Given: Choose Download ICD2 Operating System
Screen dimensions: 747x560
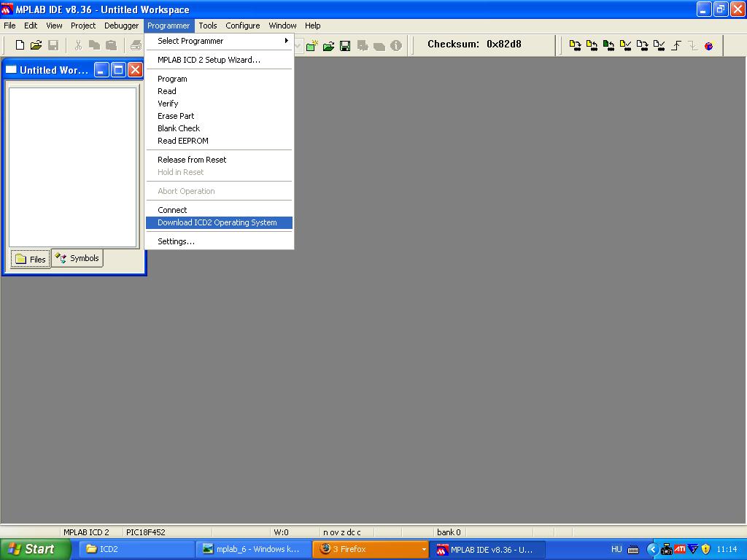Looking at the screenshot, I should click(x=217, y=222).
